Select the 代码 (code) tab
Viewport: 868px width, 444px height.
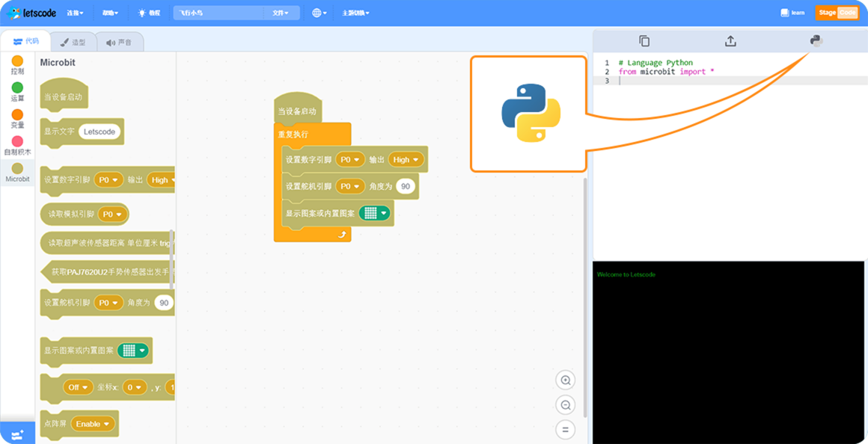(x=25, y=41)
